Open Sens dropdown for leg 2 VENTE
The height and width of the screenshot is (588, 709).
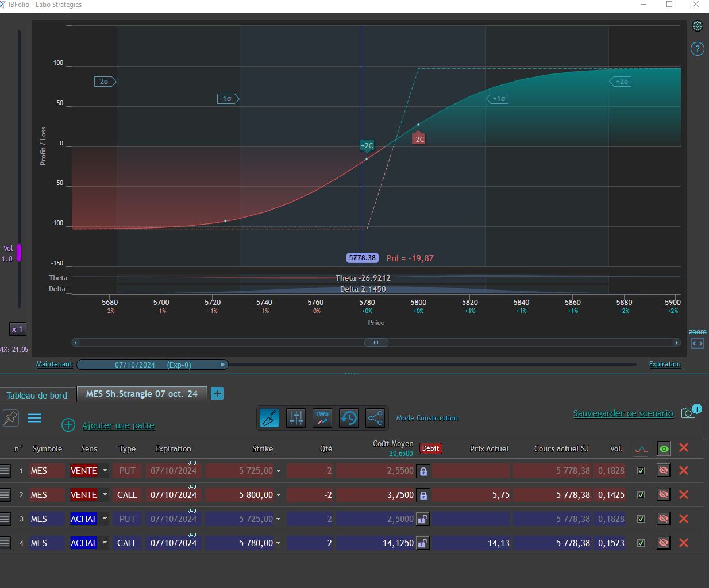(105, 495)
